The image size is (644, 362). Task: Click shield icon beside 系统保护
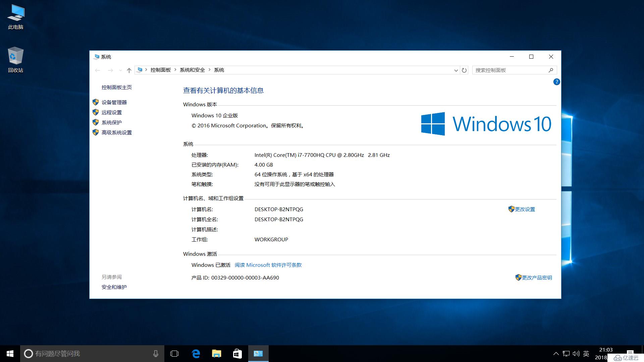point(96,122)
